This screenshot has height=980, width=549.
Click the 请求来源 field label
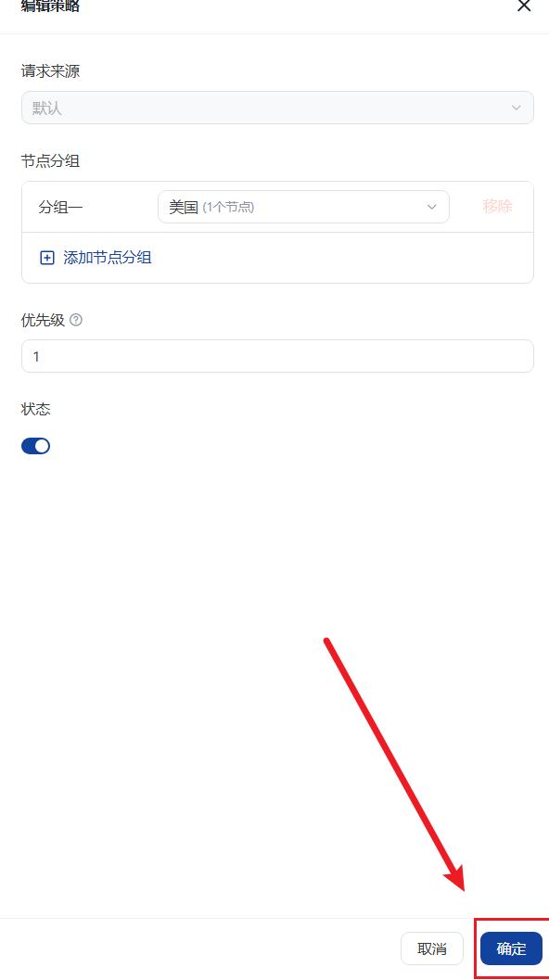51,71
